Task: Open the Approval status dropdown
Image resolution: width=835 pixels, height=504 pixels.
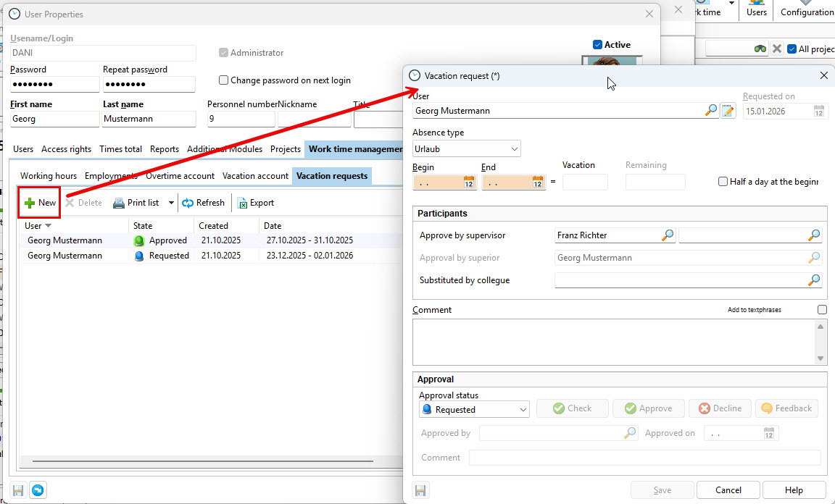Action: (x=523, y=409)
